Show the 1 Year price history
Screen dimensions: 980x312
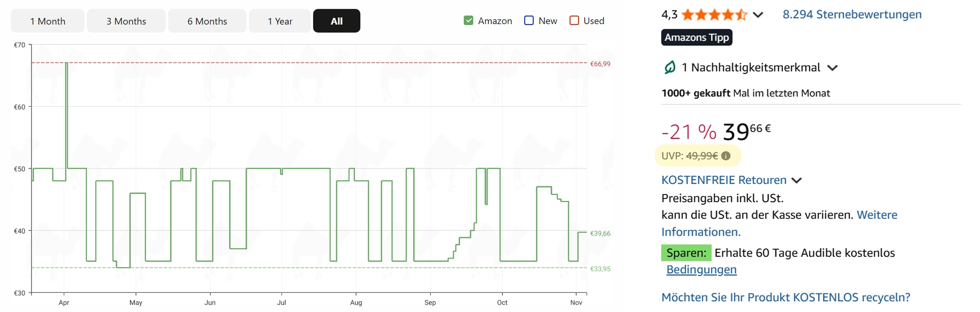coord(280,21)
